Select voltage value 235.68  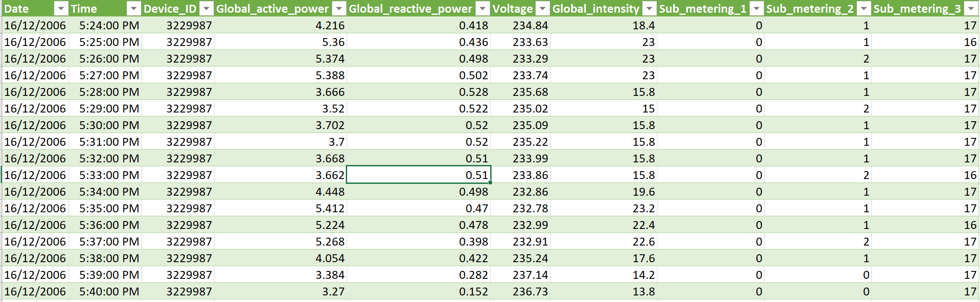520,92
